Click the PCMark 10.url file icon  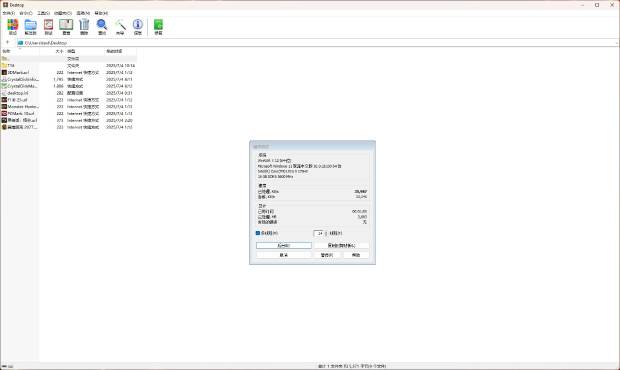pos(4,113)
